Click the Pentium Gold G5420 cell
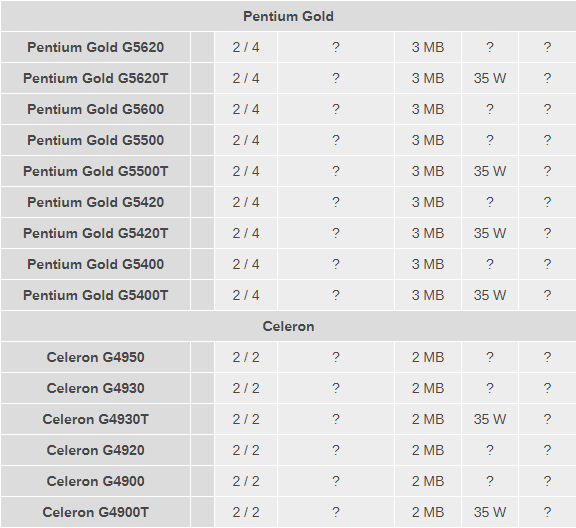 click(x=96, y=202)
